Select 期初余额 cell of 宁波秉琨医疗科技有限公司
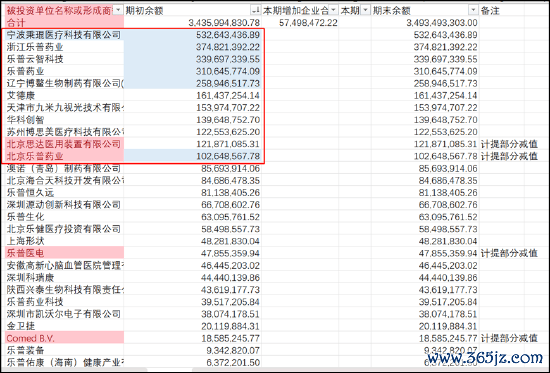The width and height of the screenshot is (550, 373). click(x=193, y=35)
